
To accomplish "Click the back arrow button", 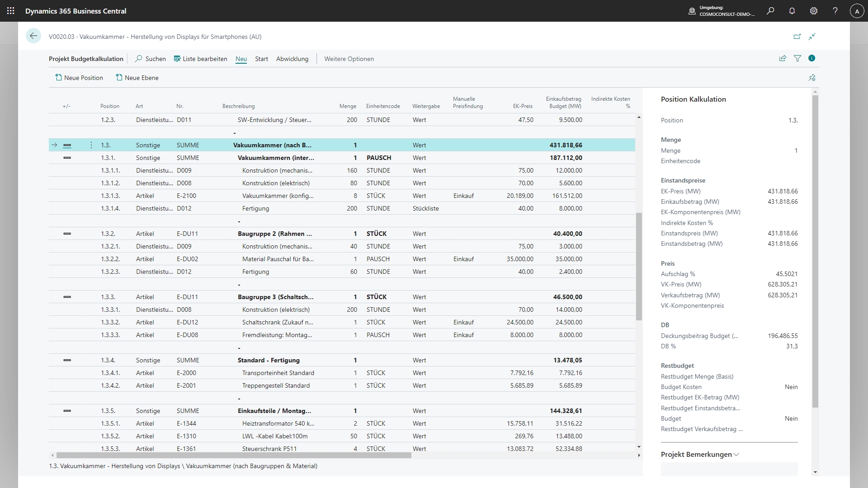I will coord(33,36).
